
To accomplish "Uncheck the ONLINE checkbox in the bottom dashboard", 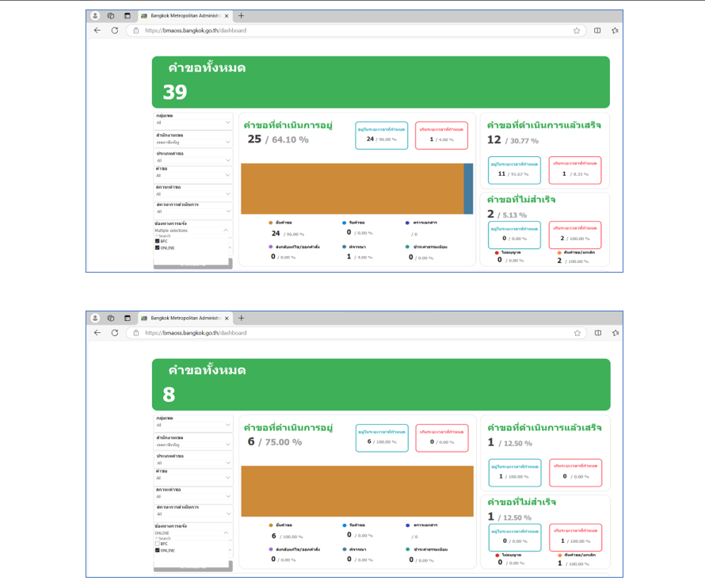I will pos(158,550).
